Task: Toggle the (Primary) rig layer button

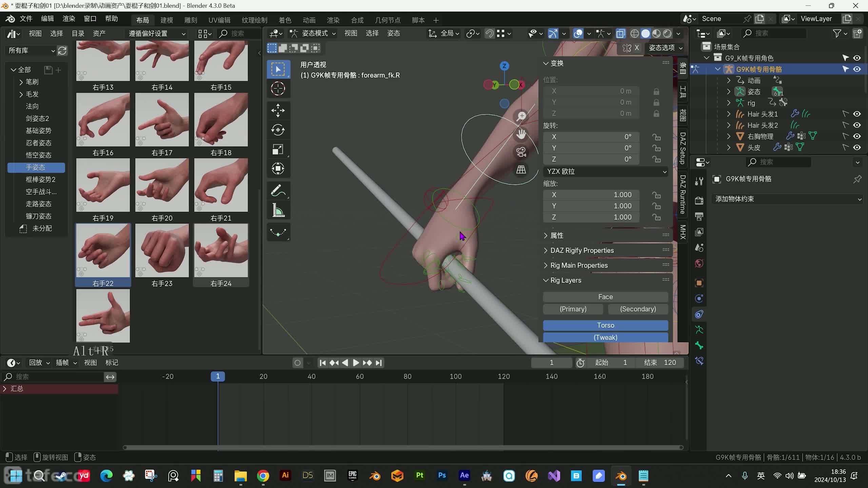Action: click(573, 309)
